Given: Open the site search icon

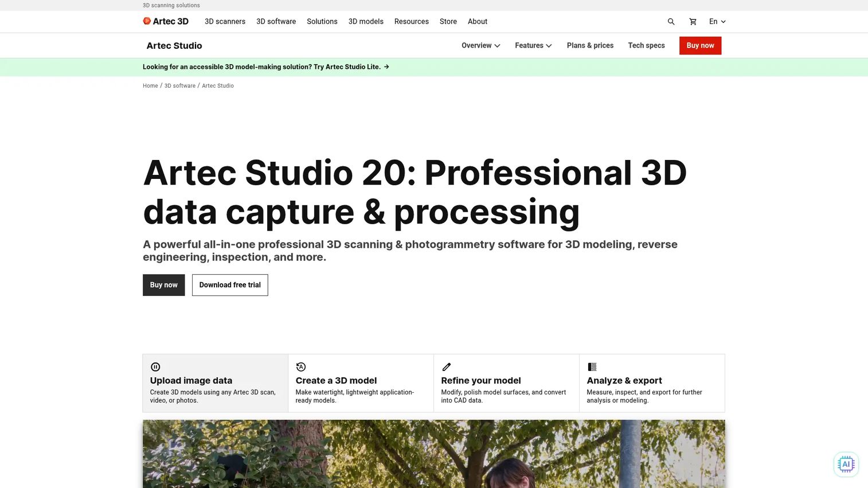Looking at the screenshot, I should click(x=671, y=22).
